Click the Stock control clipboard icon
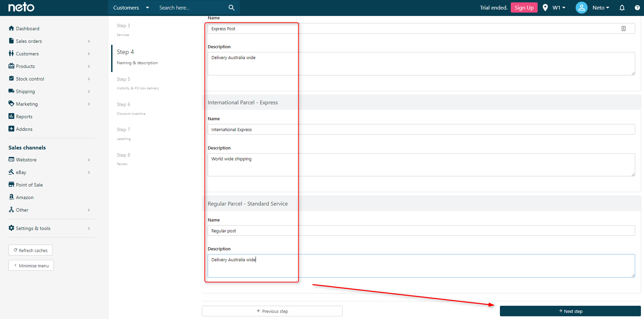Screen dimensions: 644x319 click(x=11, y=78)
